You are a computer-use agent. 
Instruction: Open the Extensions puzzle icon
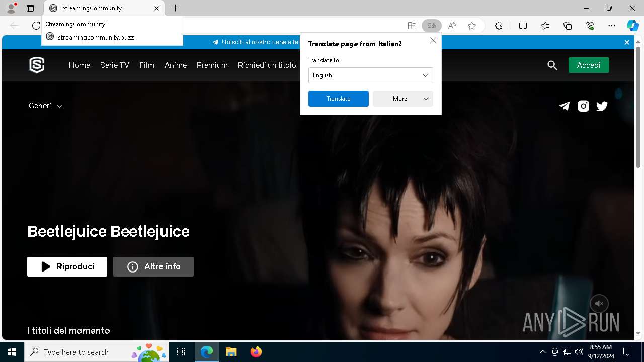pyautogui.click(x=499, y=26)
